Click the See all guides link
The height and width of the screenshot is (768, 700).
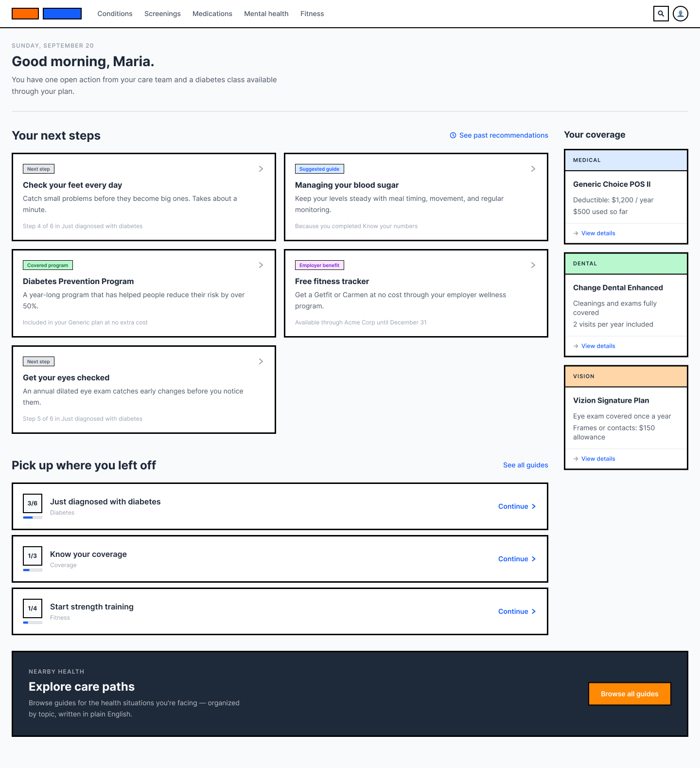coord(525,465)
